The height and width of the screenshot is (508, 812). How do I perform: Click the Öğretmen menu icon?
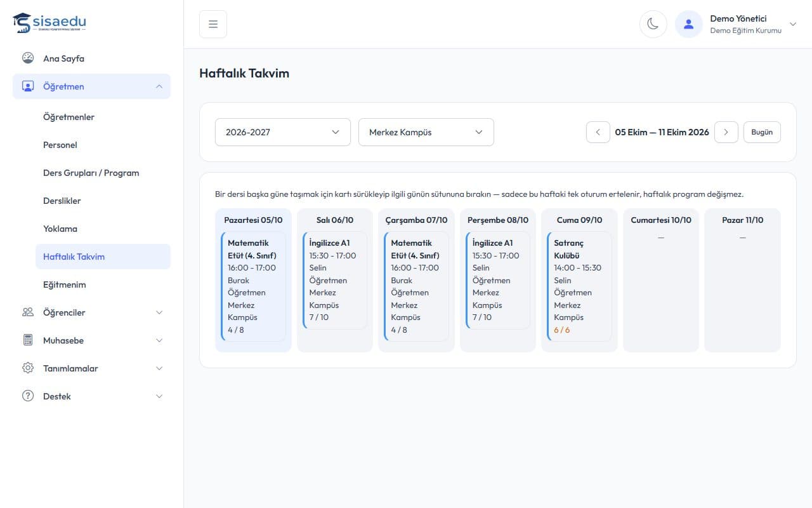point(28,86)
